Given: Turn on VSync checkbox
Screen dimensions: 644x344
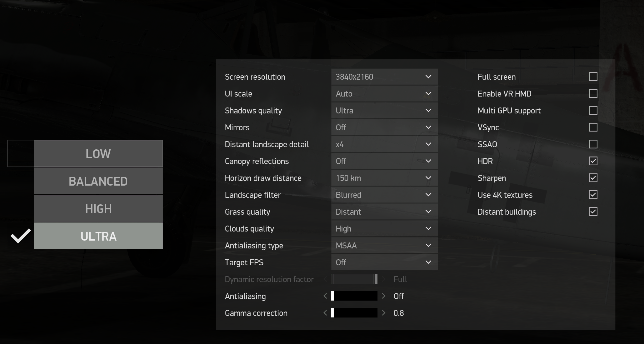Looking at the screenshot, I should click(593, 127).
